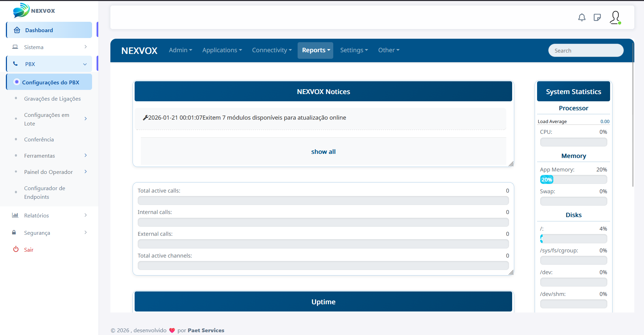Image resolution: width=644 pixels, height=335 pixels.
Task: Expand the Ferramentas chevron
Action: tap(85, 155)
